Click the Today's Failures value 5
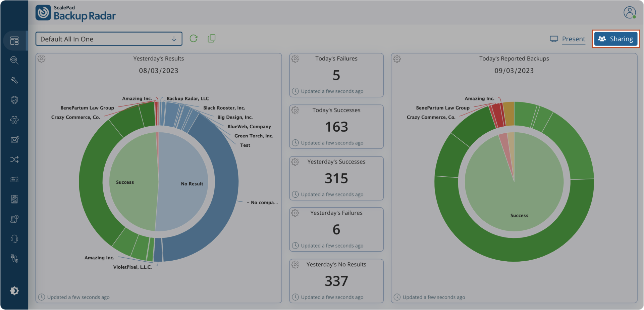Screen dimensions: 644x310 tap(336, 75)
